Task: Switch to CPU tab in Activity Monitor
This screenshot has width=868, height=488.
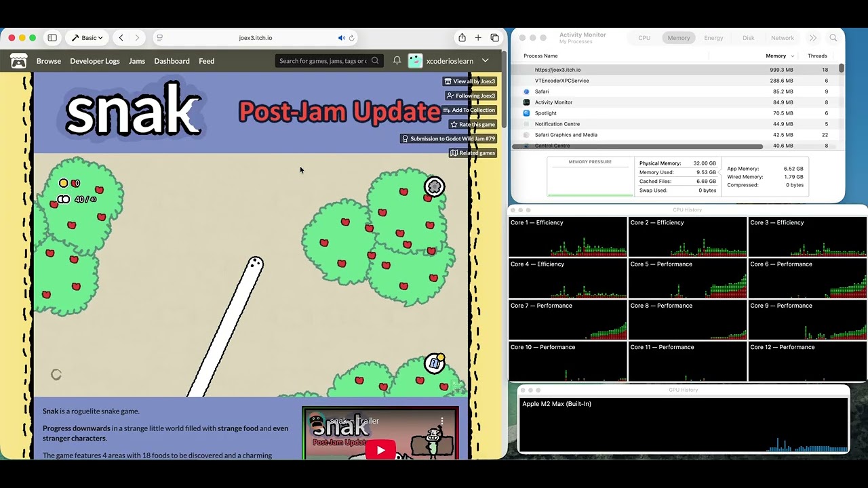Action: point(644,38)
